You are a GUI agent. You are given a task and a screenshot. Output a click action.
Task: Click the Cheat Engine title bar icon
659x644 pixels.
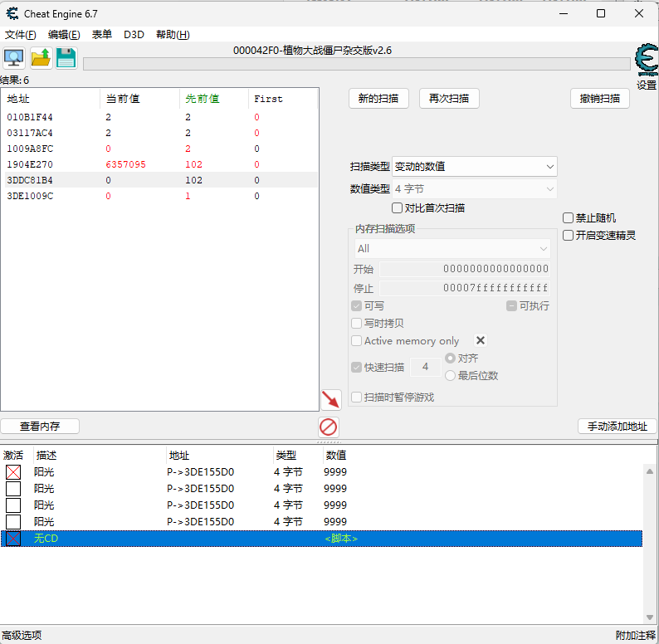12,13
